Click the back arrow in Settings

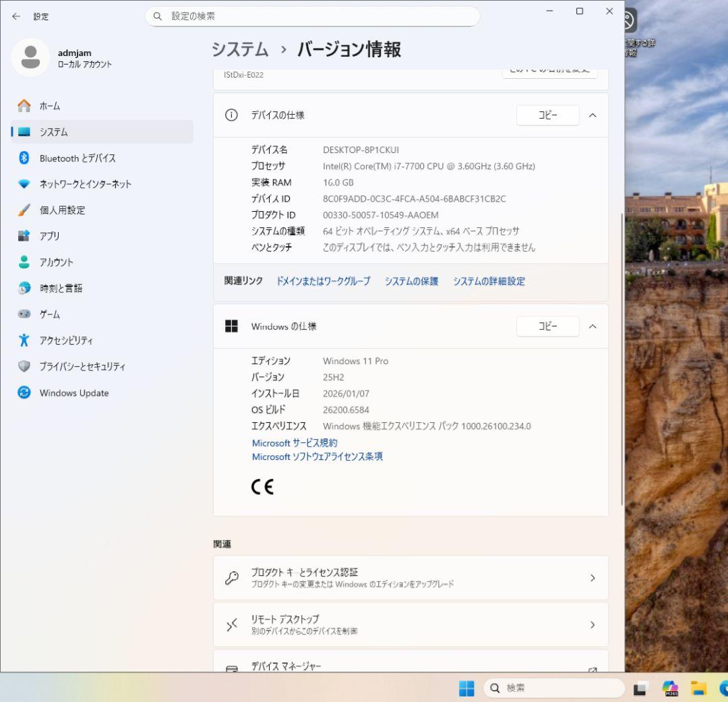[x=15, y=16]
